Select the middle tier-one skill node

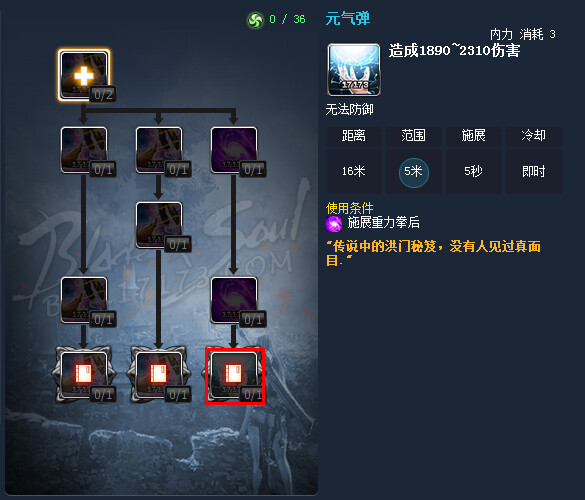point(159,150)
